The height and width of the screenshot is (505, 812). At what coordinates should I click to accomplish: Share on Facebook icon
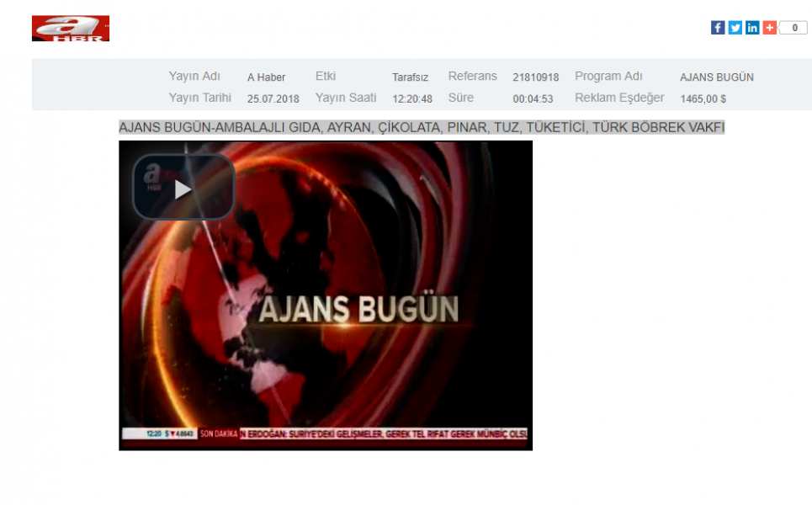[x=717, y=28]
